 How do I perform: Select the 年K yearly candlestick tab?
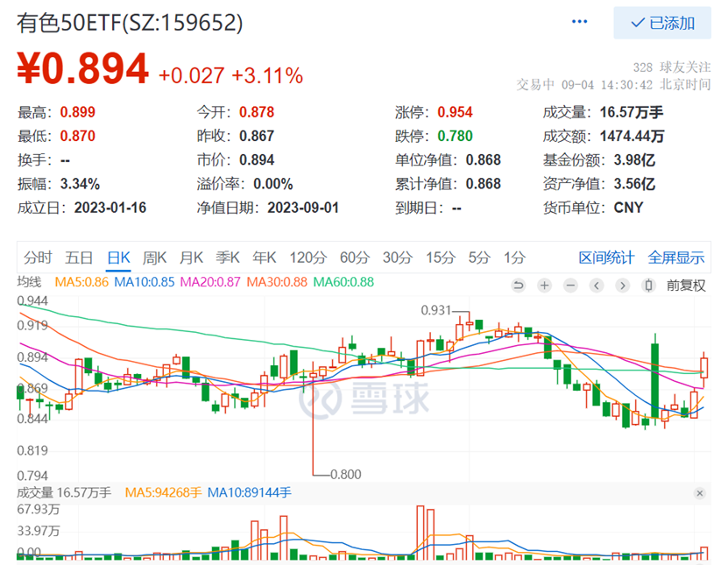click(x=265, y=258)
